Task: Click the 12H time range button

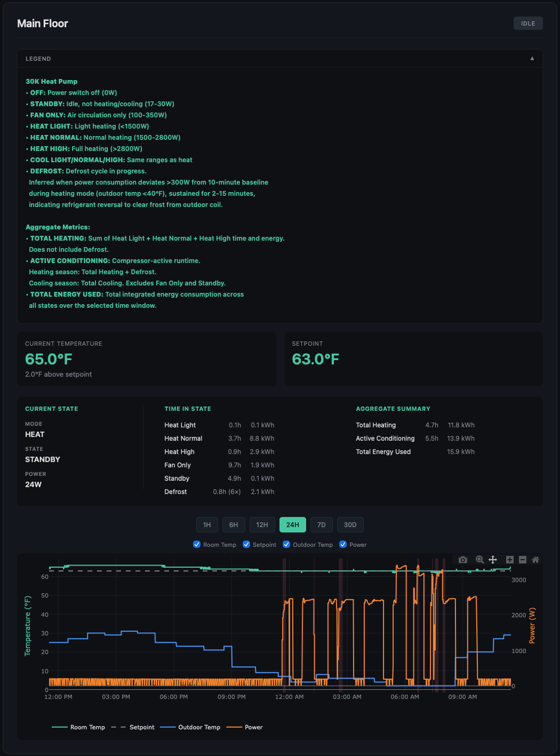Action: pos(262,524)
